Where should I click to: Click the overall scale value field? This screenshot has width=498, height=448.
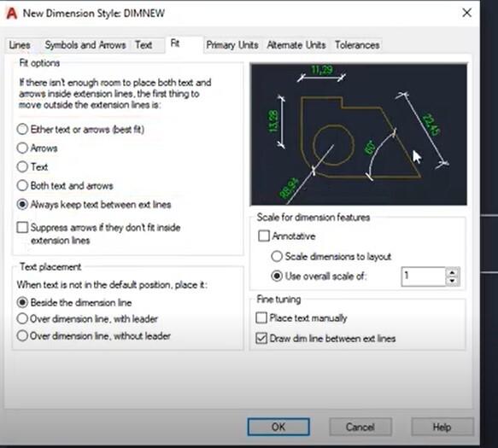click(424, 276)
